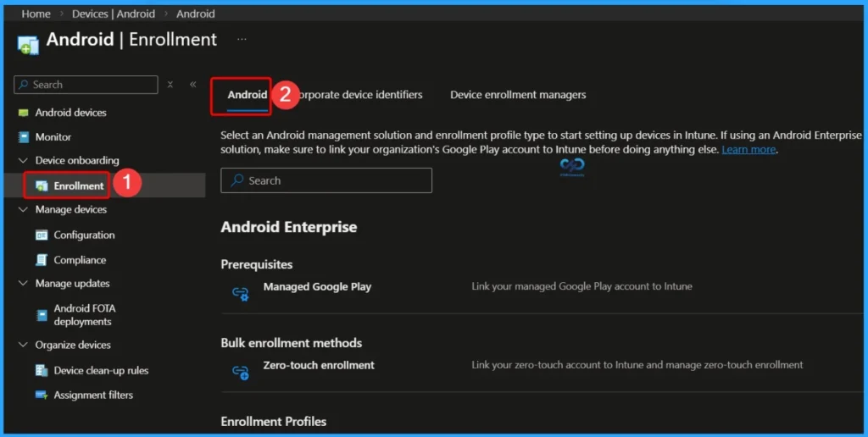Click the Bulk enrollment methods heading
The height and width of the screenshot is (437, 868).
point(292,343)
